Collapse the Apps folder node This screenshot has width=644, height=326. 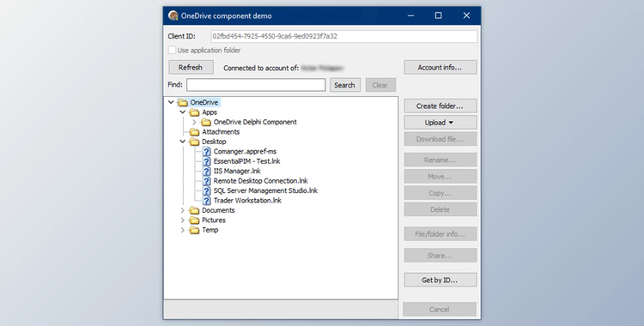pos(183,112)
